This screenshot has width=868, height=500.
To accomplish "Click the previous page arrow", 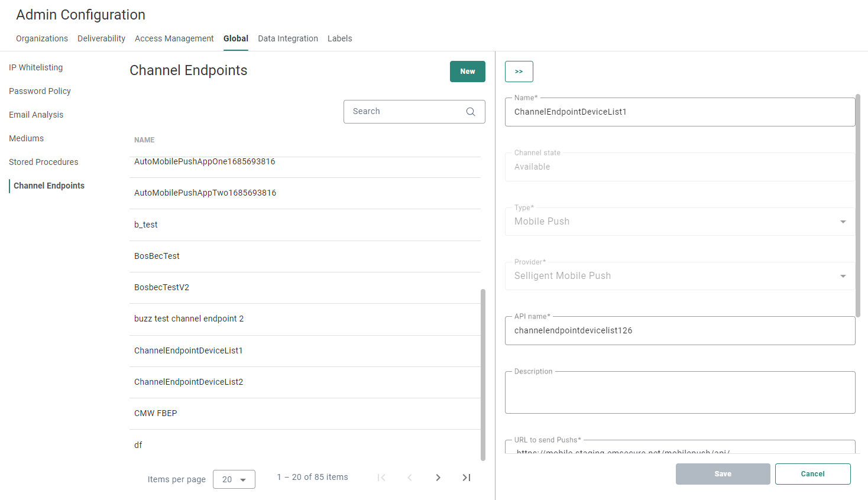I will [410, 477].
